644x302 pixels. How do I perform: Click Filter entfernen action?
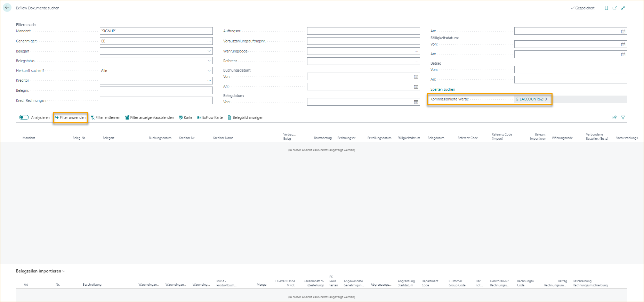coord(105,117)
